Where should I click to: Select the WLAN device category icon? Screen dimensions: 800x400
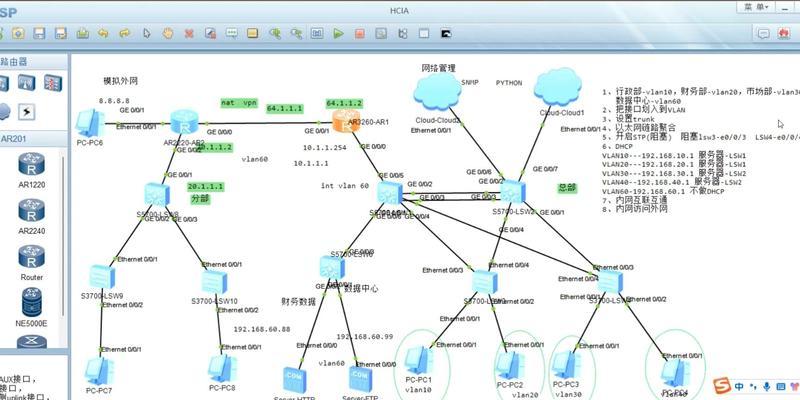point(27,83)
